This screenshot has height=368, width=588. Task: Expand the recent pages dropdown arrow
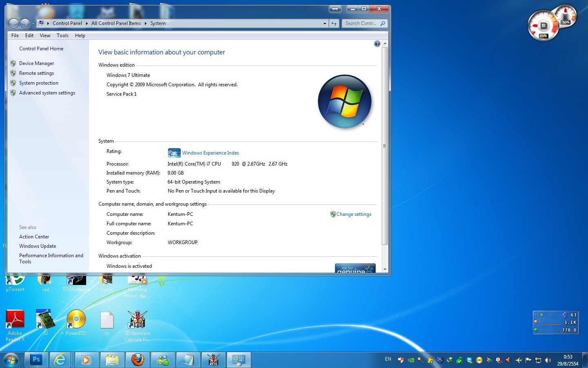pos(33,24)
